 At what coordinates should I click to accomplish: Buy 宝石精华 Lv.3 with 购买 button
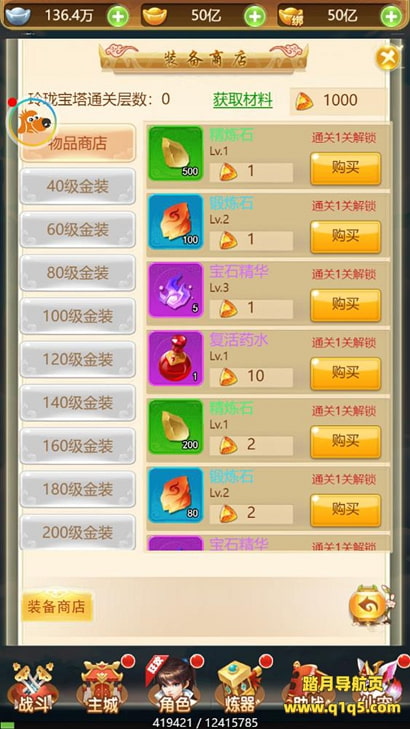345,305
